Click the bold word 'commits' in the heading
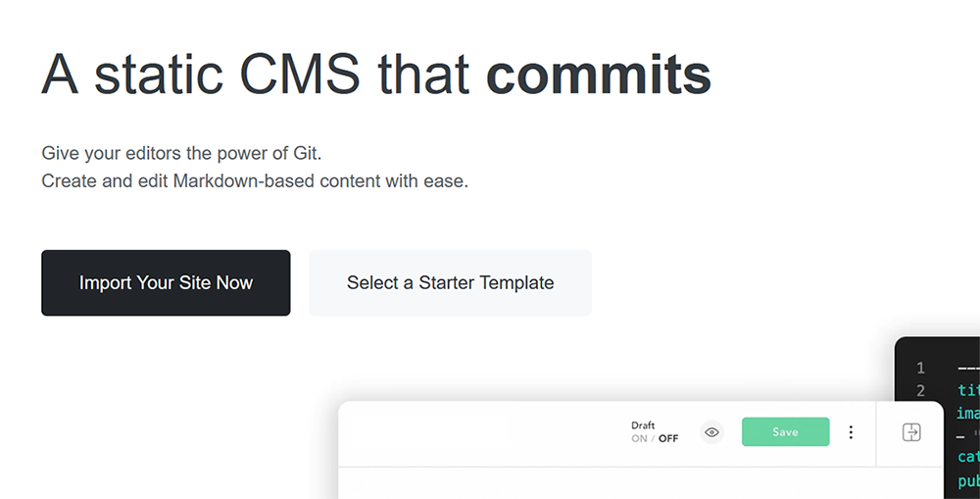980x499 pixels. point(598,75)
